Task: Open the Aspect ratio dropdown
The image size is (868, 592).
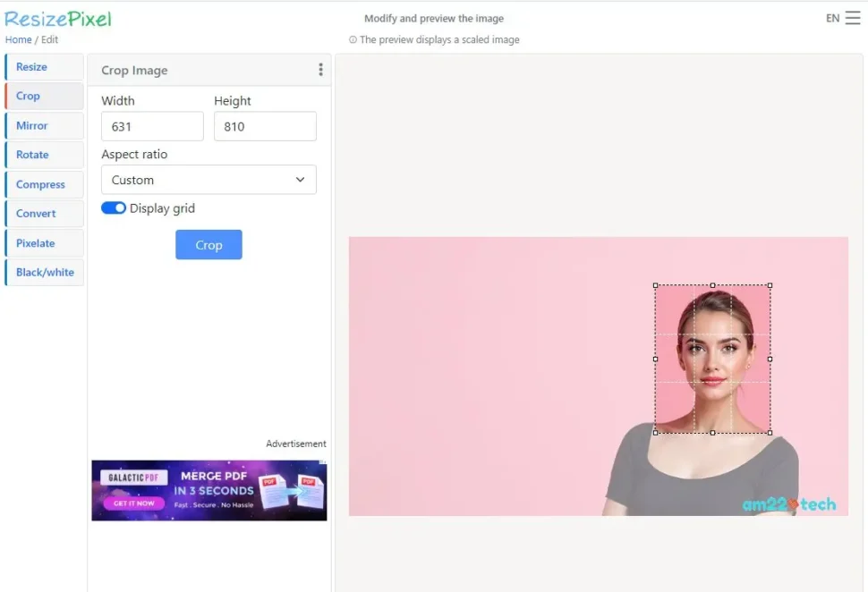Action: click(208, 180)
